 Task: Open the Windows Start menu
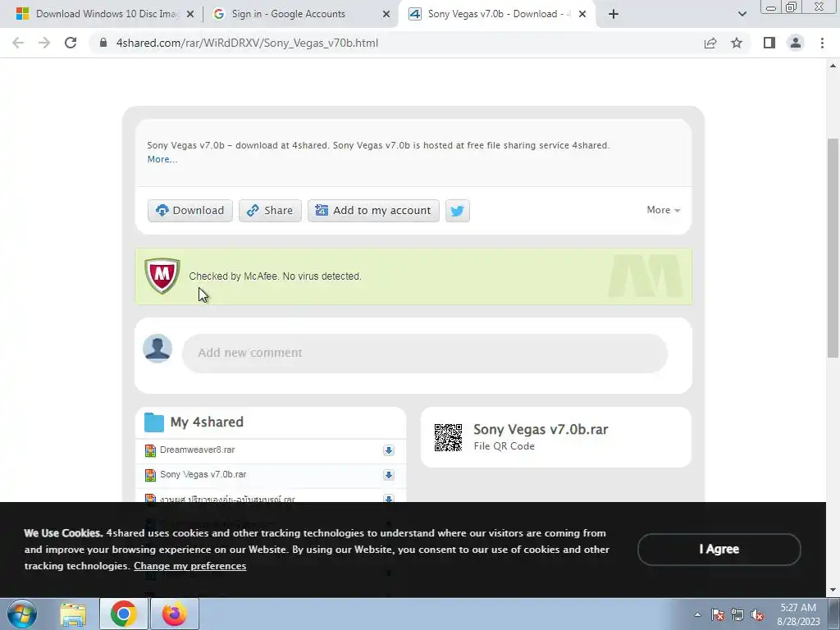pyautogui.click(x=22, y=614)
